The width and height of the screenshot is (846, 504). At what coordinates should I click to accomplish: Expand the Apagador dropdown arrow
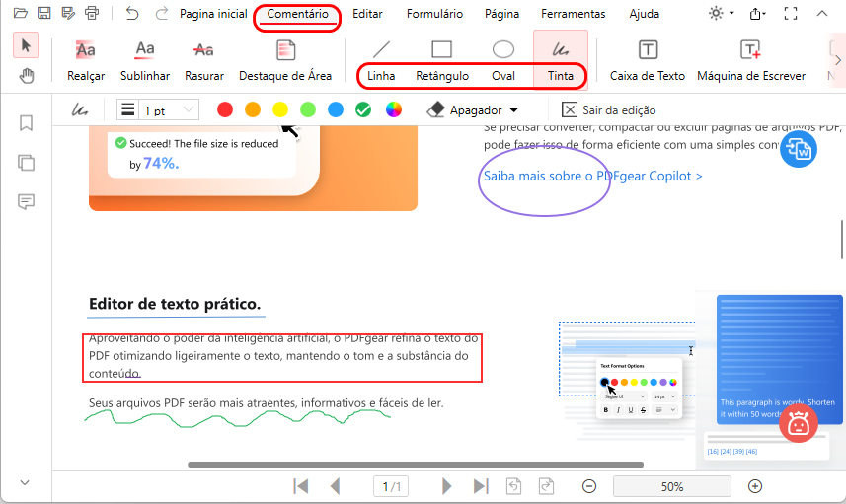(x=513, y=110)
